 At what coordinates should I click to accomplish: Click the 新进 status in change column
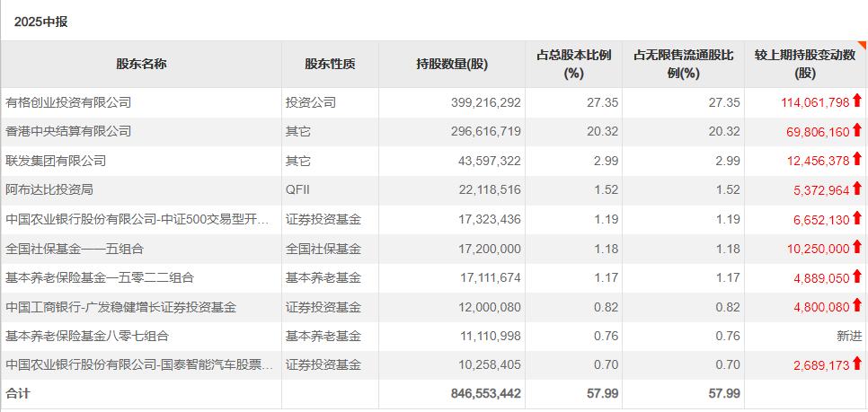(x=849, y=336)
